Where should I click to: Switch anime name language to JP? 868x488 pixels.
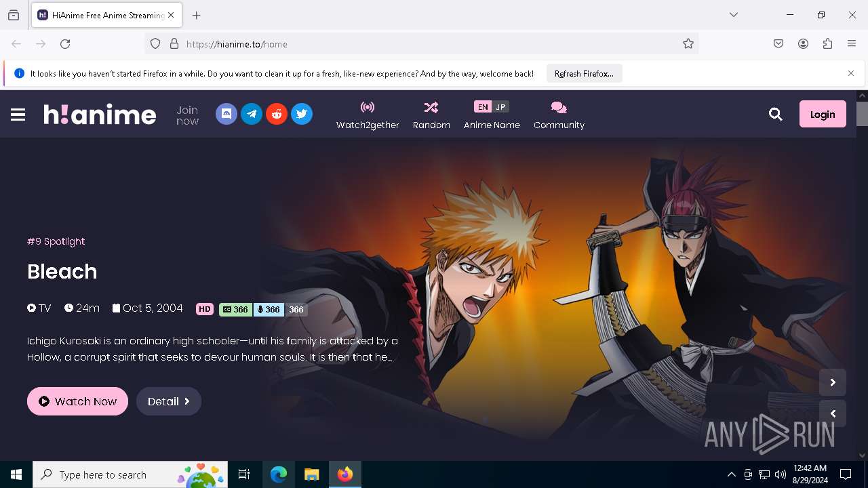[x=500, y=107]
